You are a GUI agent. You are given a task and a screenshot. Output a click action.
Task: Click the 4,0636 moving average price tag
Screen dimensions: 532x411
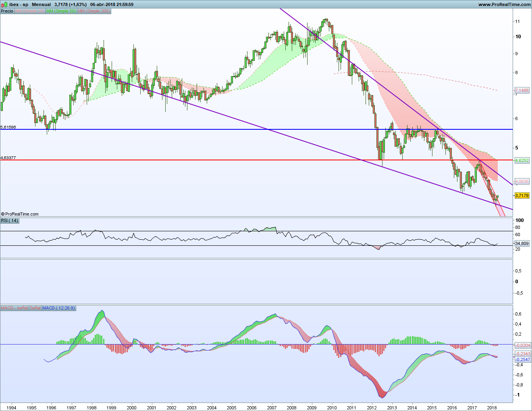click(x=522, y=181)
